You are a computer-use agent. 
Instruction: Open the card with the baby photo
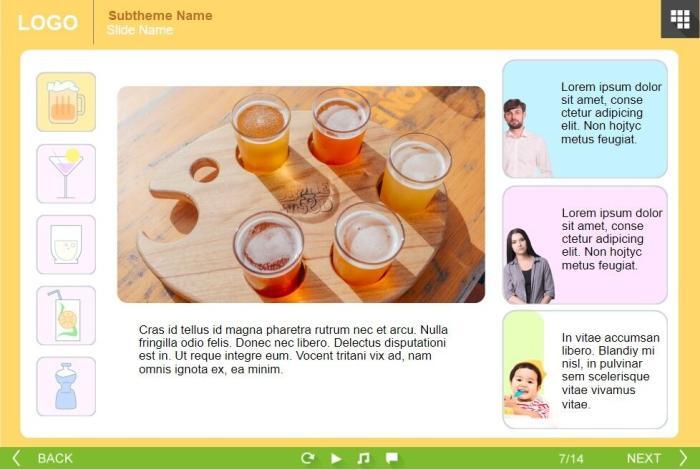pos(584,370)
